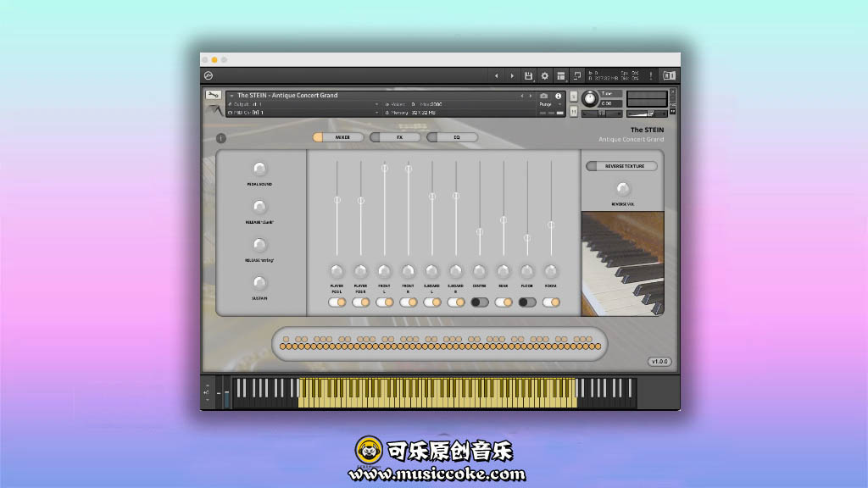Click the master Tune knob
The width and height of the screenshot is (868, 488).
[x=590, y=99]
